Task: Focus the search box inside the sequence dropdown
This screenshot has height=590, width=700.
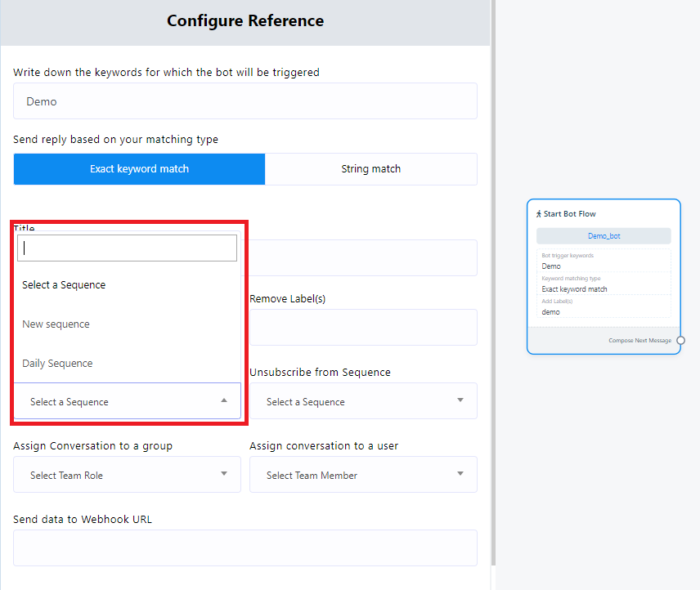Action: (127, 248)
